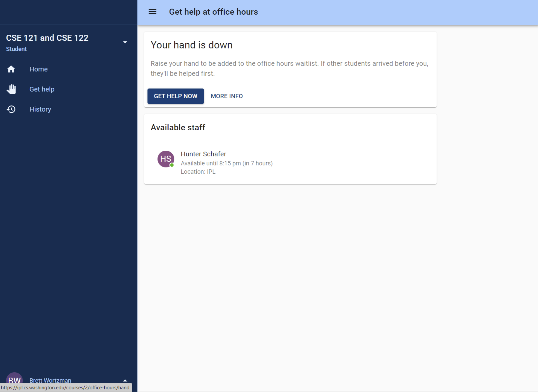This screenshot has height=392, width=538.
Task: Select the Get help menu item
Action: click(x=42, y=89)
